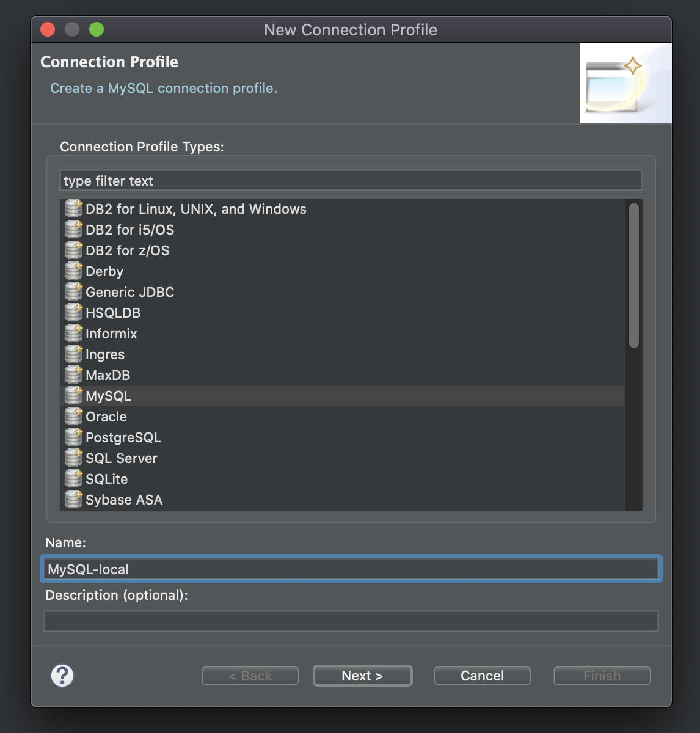Click the SQLite database icon

[73, 479]
